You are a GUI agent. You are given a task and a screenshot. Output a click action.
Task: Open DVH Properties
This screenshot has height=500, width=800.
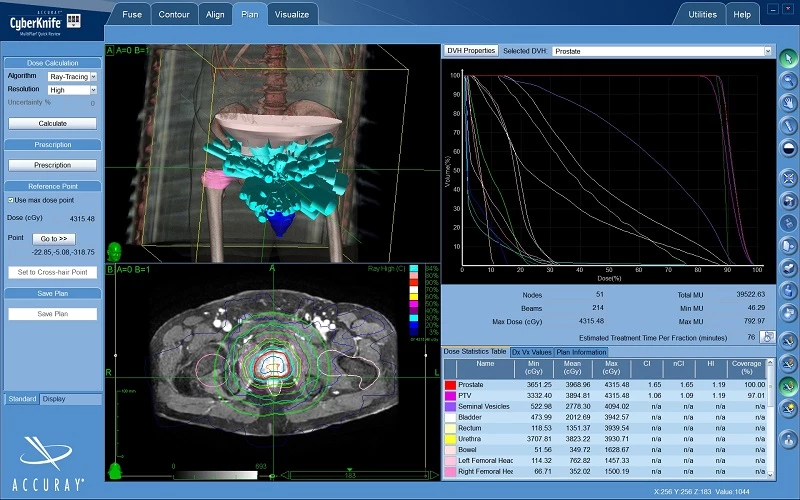click(471, 51)
